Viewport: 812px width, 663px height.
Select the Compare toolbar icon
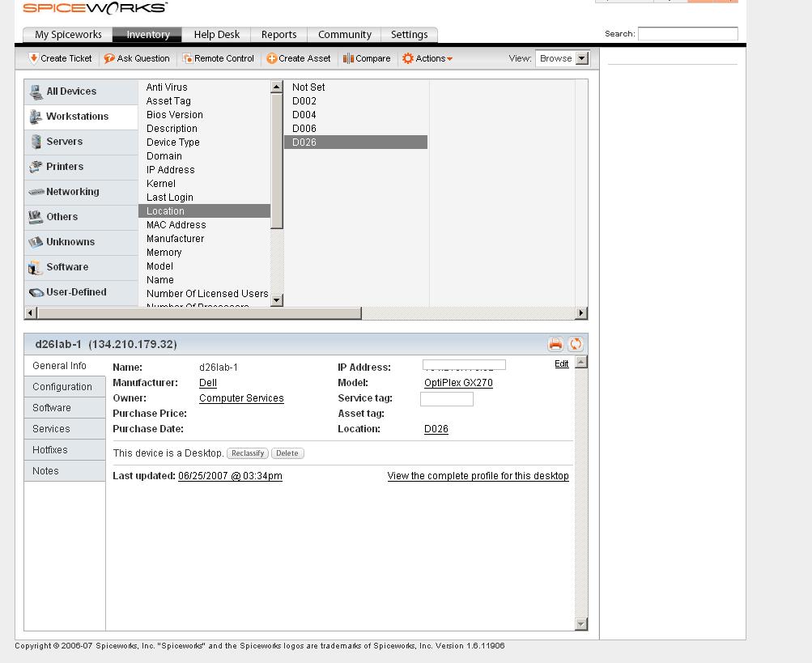[366, 57]
